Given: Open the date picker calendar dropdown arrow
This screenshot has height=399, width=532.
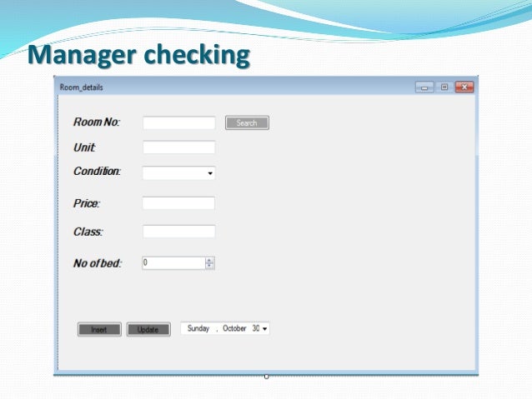Looking at the screenshot, I should click(x=264, y=328).
